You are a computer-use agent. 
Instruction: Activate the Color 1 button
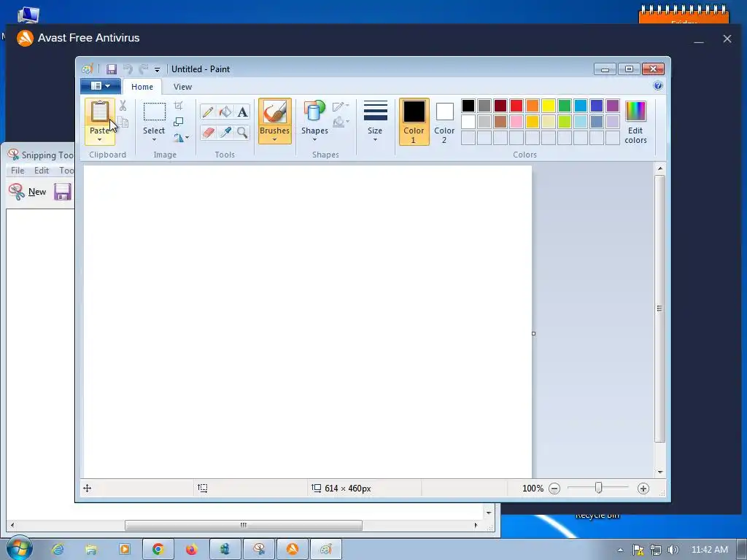[x=414, y=122]
